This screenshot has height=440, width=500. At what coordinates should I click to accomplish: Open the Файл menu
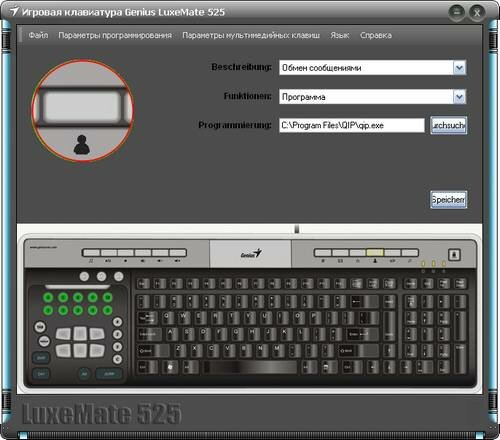[38, 35]
